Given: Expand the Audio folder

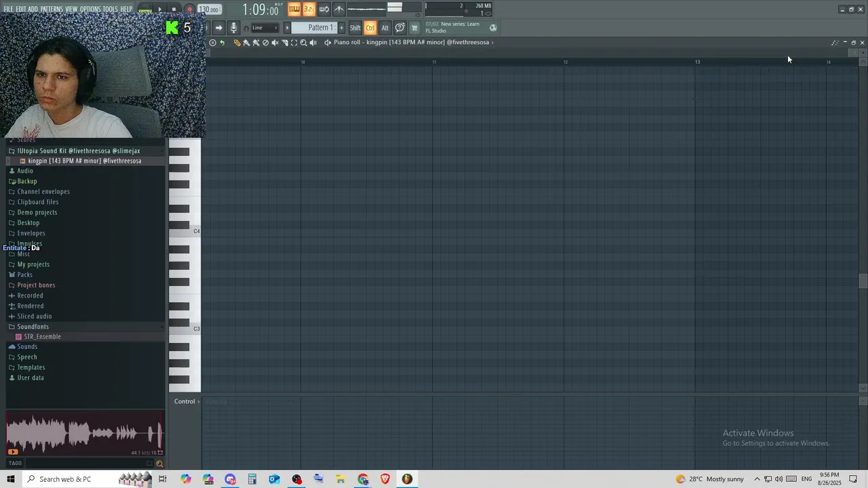Looking at the screenshot, I should [x=25, y=171].
